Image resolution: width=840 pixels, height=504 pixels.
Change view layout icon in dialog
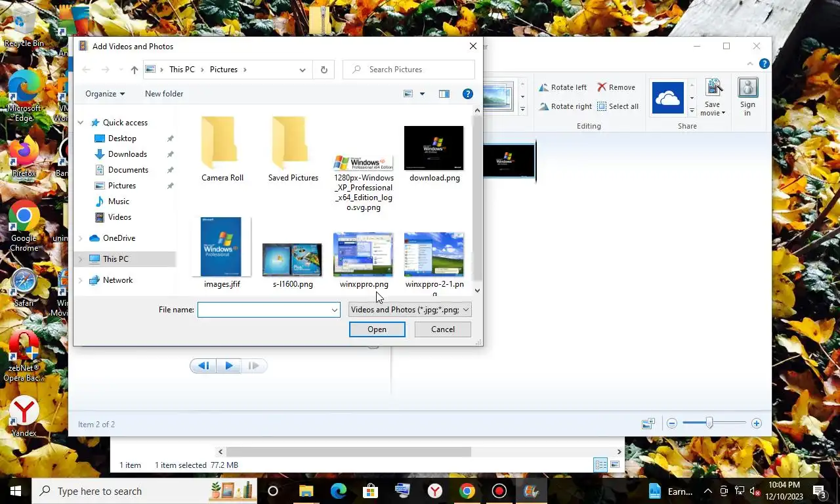[x=408, y=94]
